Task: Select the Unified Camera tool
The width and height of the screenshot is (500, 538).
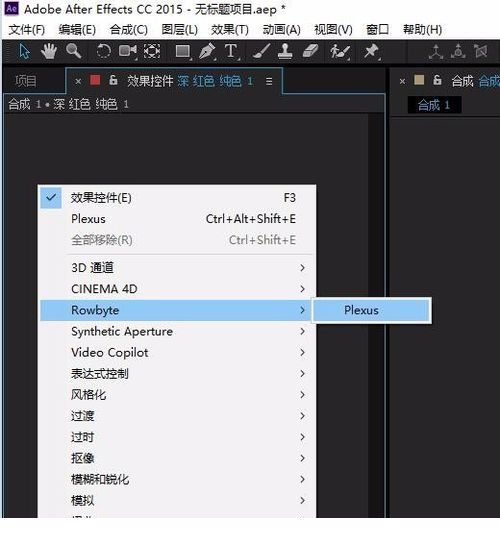Action: [127, 51]
